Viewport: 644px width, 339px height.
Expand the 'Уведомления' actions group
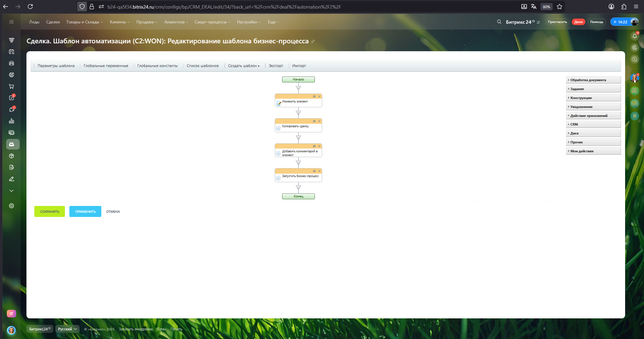point(593,107)
